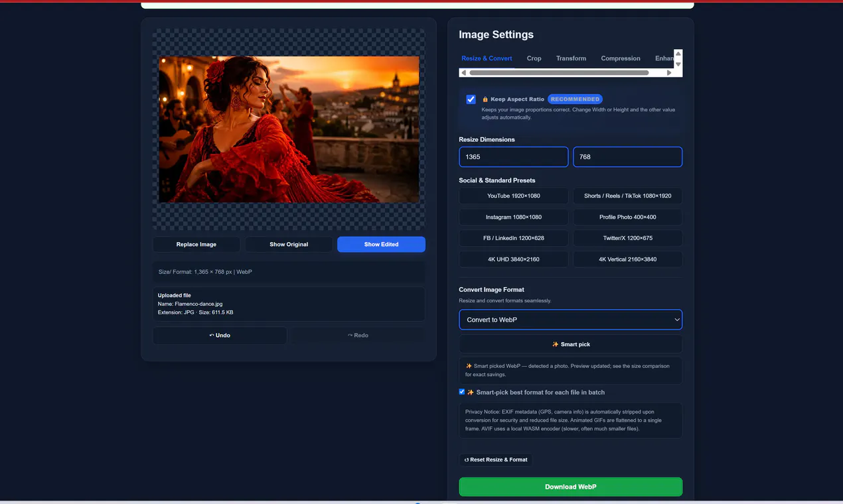Click the right arrow of the tab scrollbar

point(669,73)
